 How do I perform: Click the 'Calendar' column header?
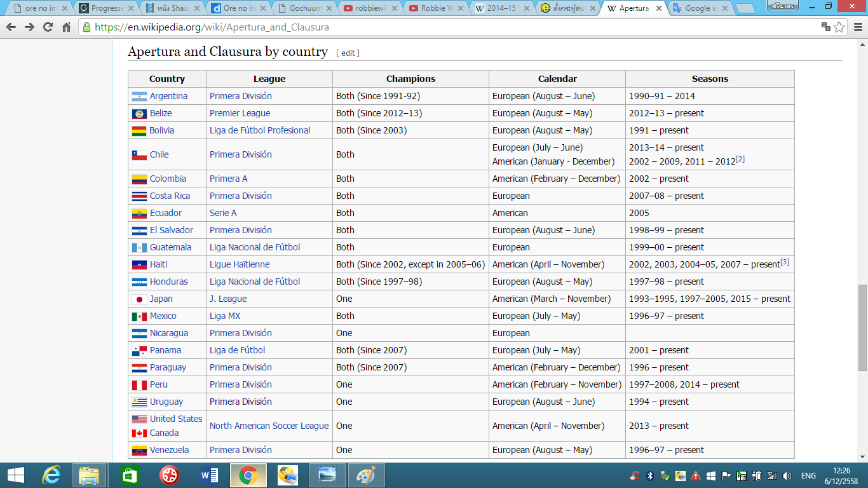(557, 79)
